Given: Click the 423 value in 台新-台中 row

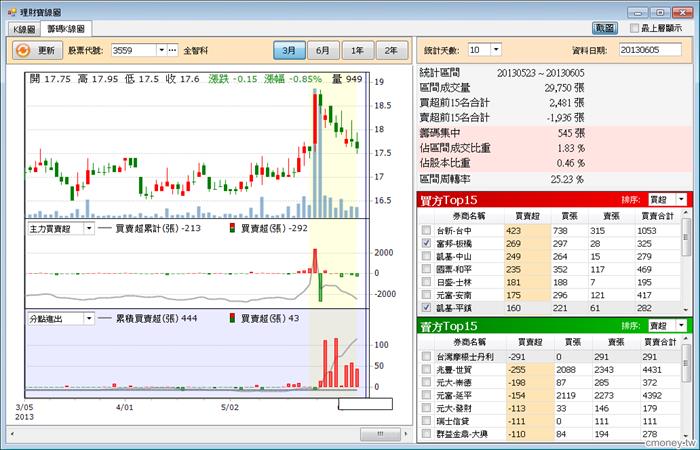Looking at the screenshot, I should (x=513, y=230).
